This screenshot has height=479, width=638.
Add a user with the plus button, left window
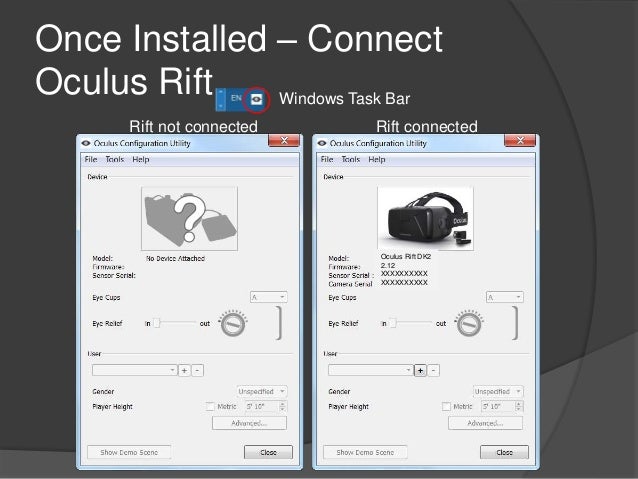click(x=184, y=370)
